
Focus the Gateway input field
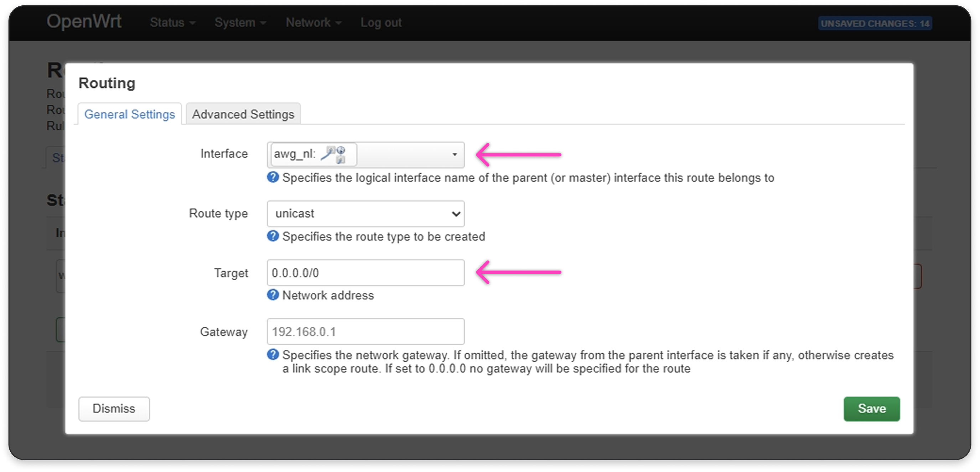coord(365,332)
